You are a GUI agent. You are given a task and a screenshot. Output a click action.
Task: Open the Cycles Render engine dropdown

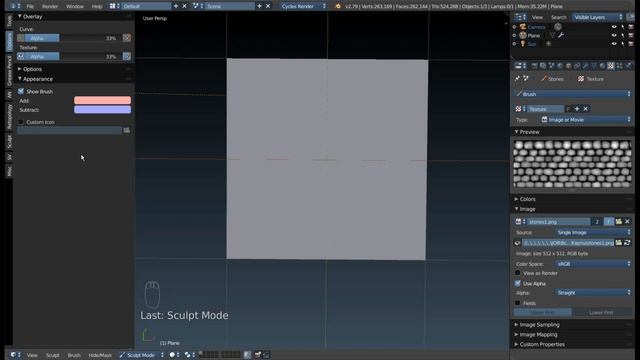click(x=303, y=6)
